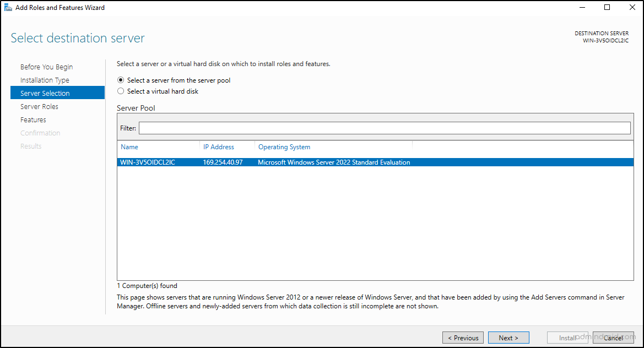
Task: Select 'Select a server from the server pool'
Action: [x=121, y=80]
